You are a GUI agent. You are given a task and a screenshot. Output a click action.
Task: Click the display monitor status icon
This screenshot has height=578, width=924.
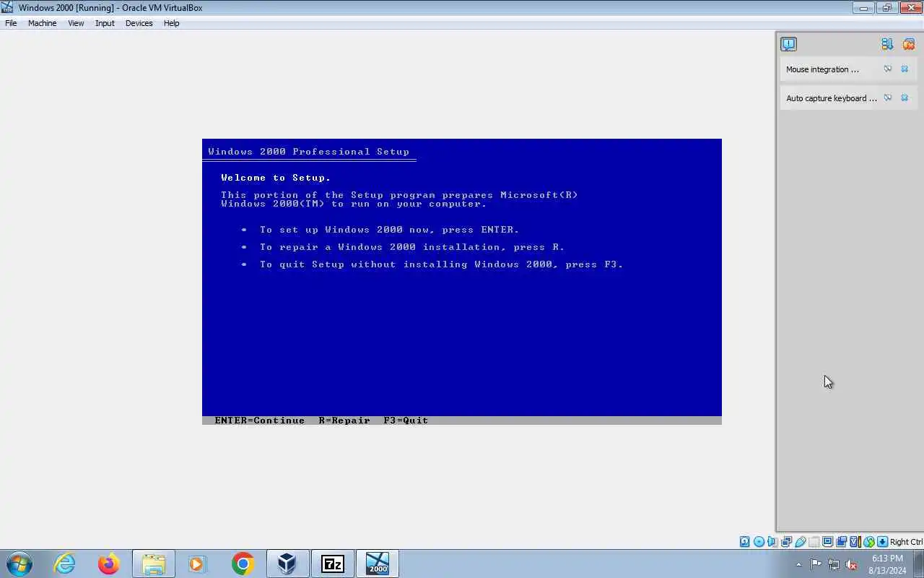coord(827,542)
